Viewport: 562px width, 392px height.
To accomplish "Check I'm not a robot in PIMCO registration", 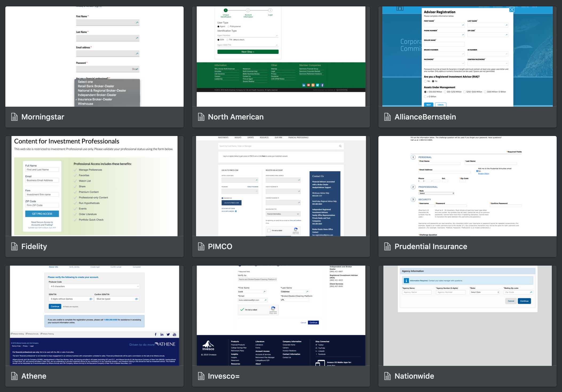I will (x=269, y=230).
